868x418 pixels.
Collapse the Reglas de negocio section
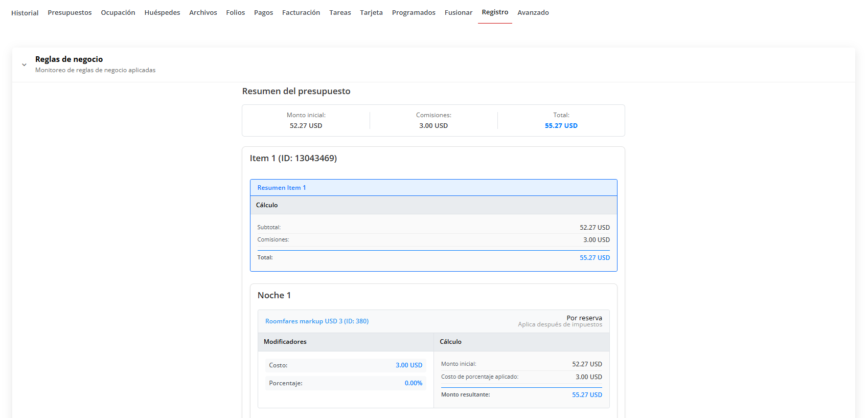(24, 65)
